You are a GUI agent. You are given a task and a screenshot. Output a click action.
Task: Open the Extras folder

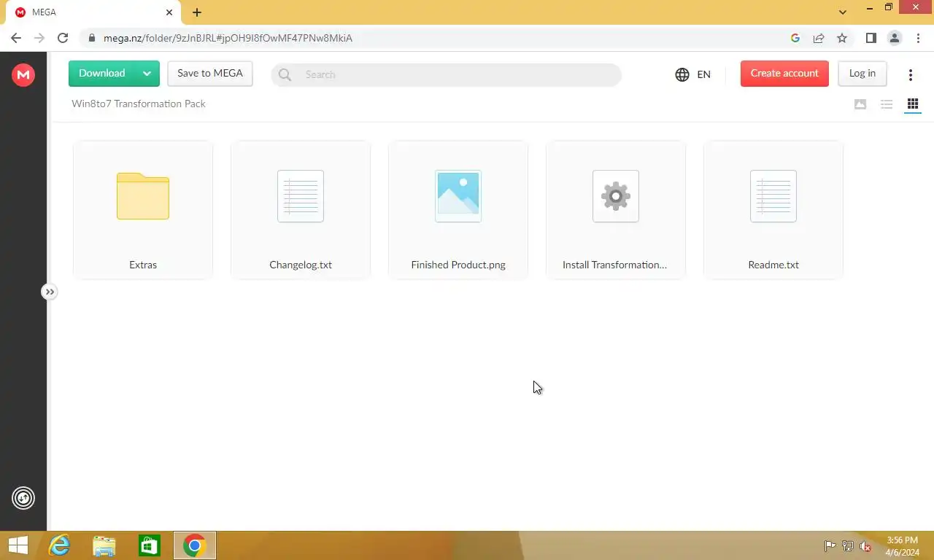click(143, 210)
